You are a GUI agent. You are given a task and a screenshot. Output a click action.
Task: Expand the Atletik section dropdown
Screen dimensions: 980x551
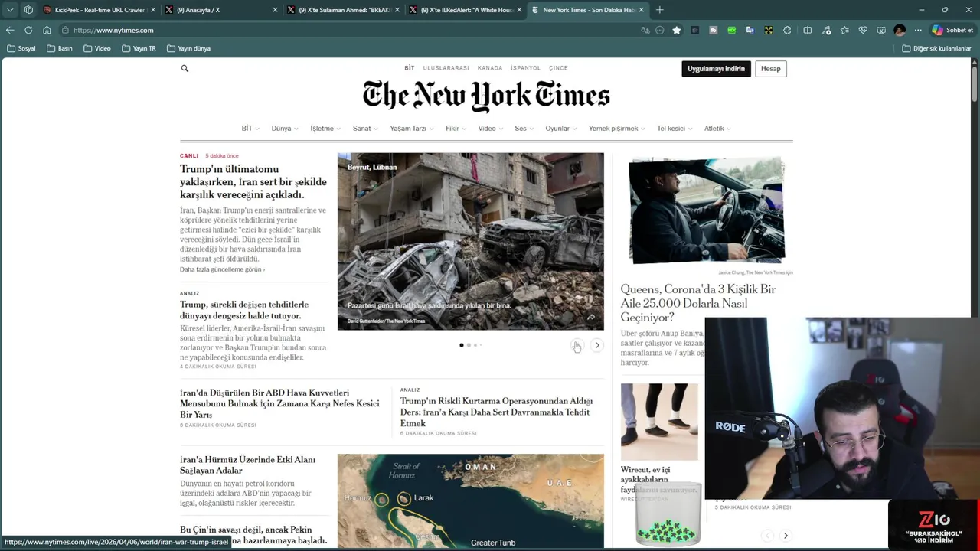coord(717,129)
